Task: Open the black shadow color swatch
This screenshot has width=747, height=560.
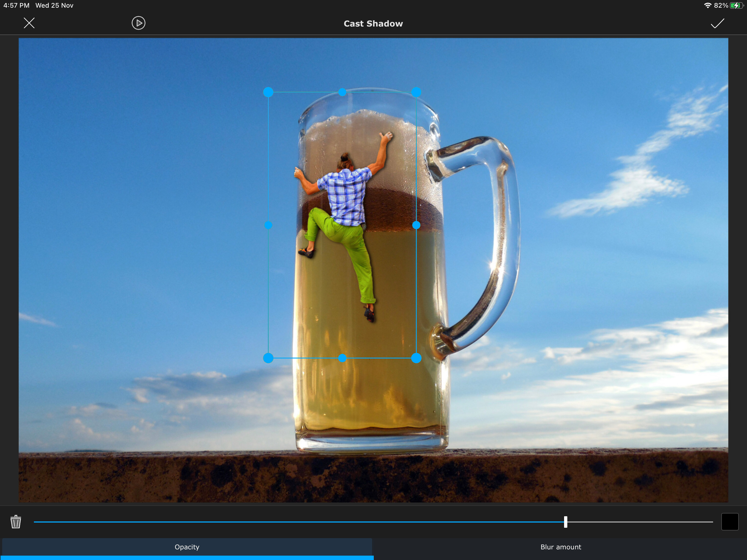Action: pos(730,522)
